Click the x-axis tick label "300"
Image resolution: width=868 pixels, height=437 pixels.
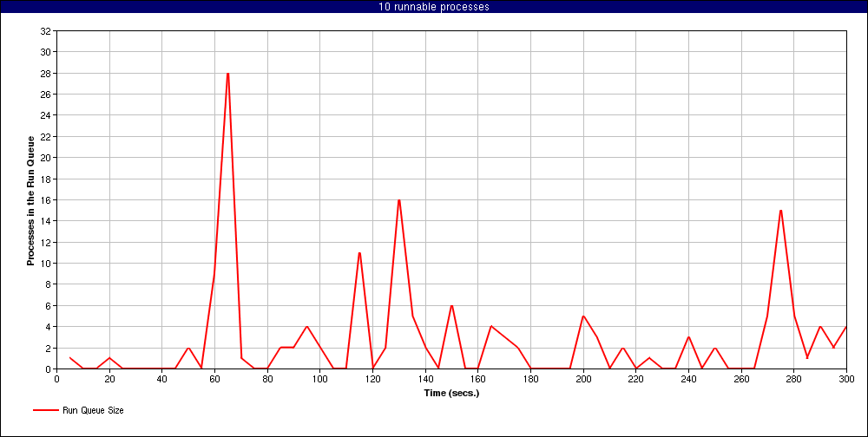point(845,380)
